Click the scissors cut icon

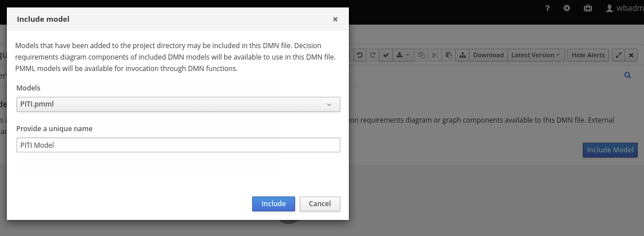point(435,55)
